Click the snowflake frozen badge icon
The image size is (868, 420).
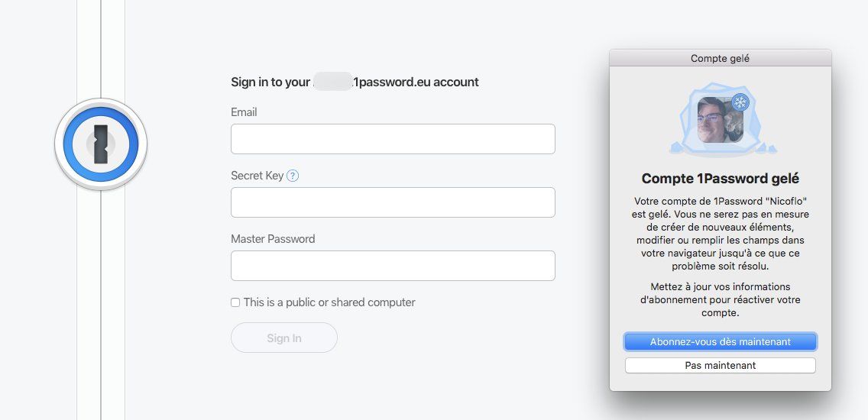pos(740,102)
